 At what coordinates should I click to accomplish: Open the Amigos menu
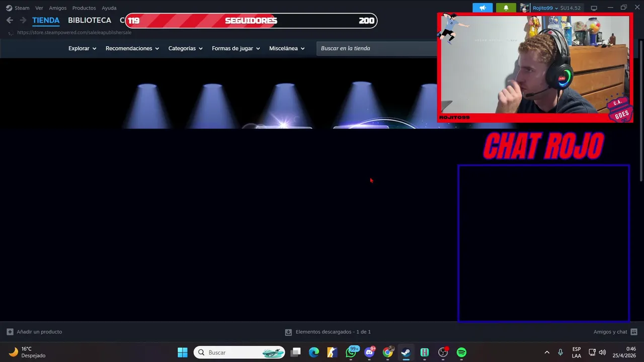point(57,8)
